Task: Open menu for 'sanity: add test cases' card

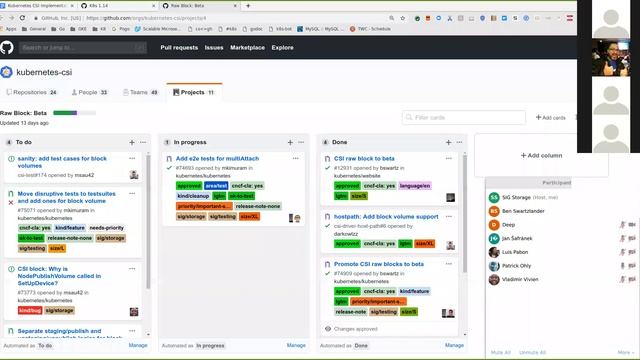Action: tap(132, 158)
